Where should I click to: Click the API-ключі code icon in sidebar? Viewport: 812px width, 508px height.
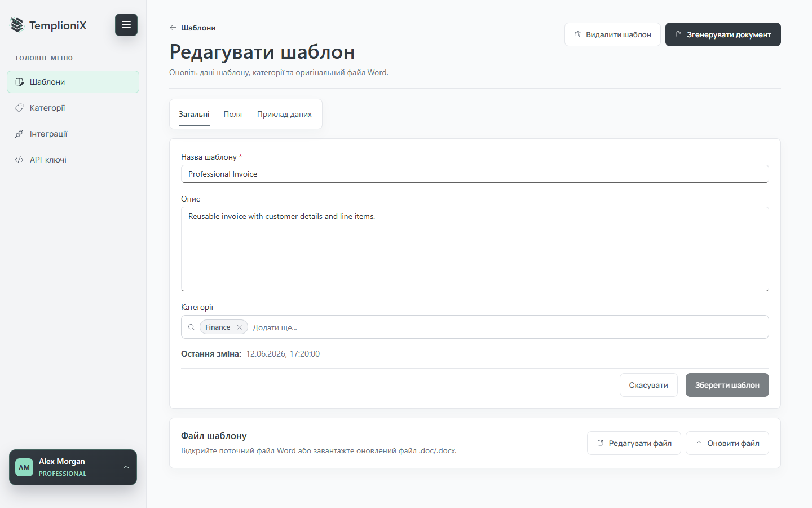click(19, 160)
